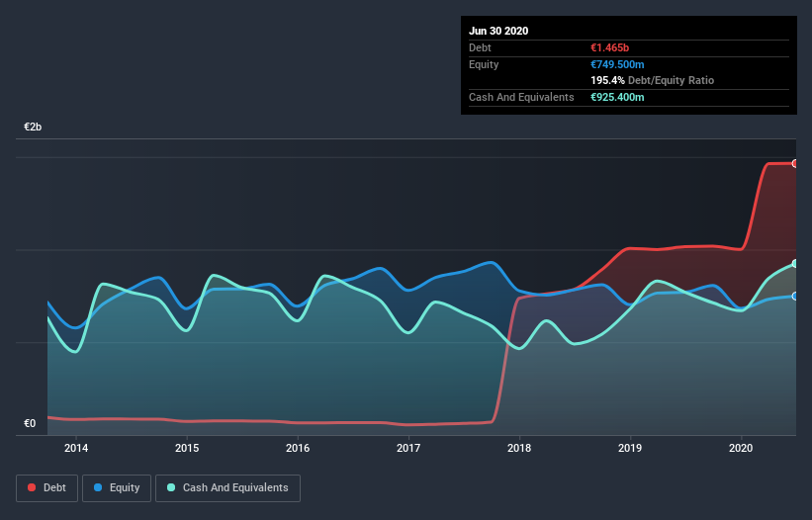The height and width of the screenshot is (520, 812).
Task: Click the 2018 x-axis label
Action: click(519, 448)
